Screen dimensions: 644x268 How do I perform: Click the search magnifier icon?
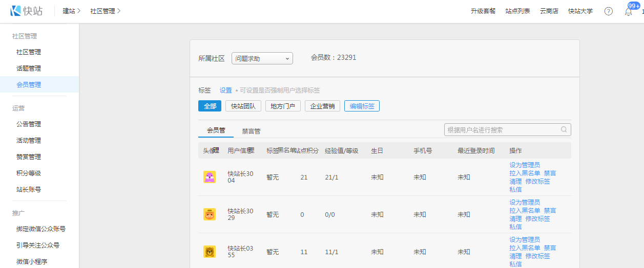tap(564, 130)
